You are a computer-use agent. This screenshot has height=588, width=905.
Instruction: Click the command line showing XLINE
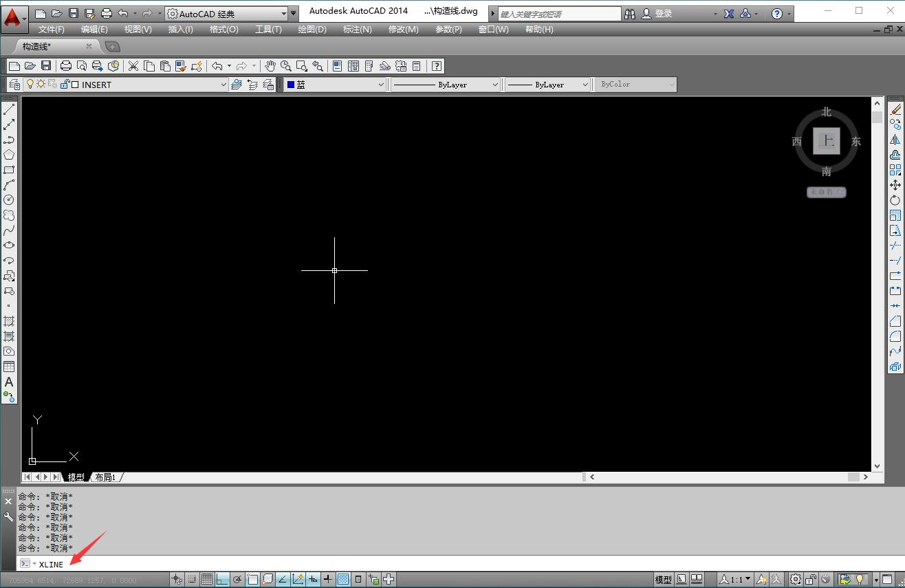point(51,564)
